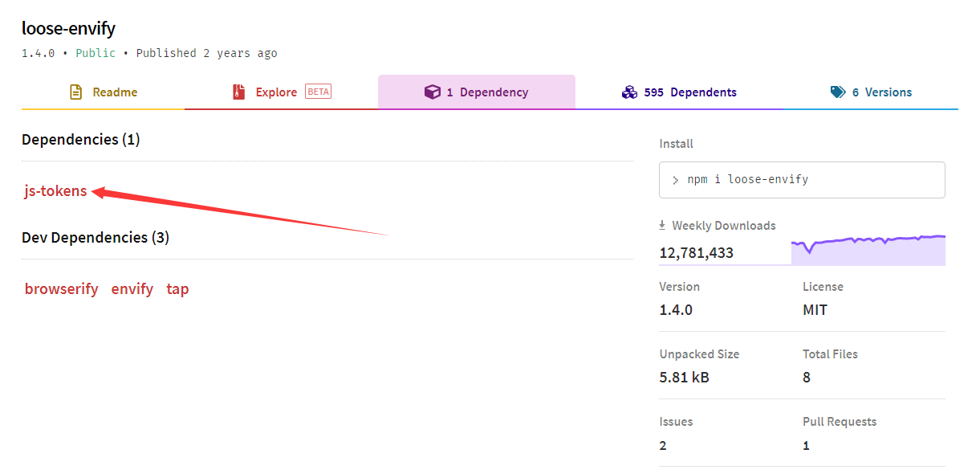Open the envify dev dependency
The width and height of the screenshot is (980, 470).
pyautogui.click(x=132, y=288)
